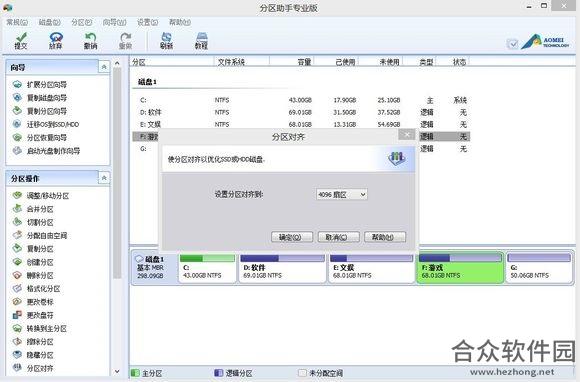
Task: Click the 撤销 (Undo) toolbar icon
Action: (90, 41)
